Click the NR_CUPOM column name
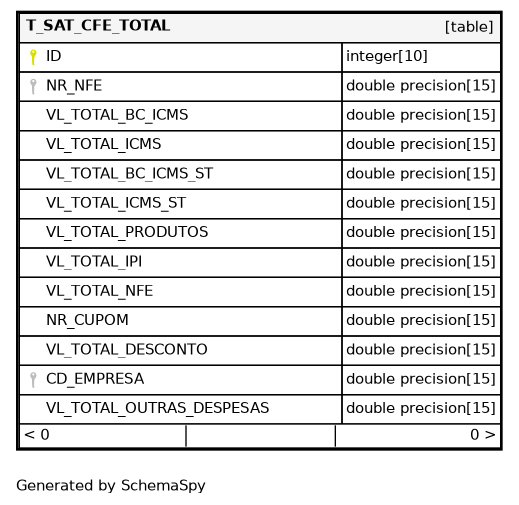Viewport: 519px width, 505px height. pos(87,320)
